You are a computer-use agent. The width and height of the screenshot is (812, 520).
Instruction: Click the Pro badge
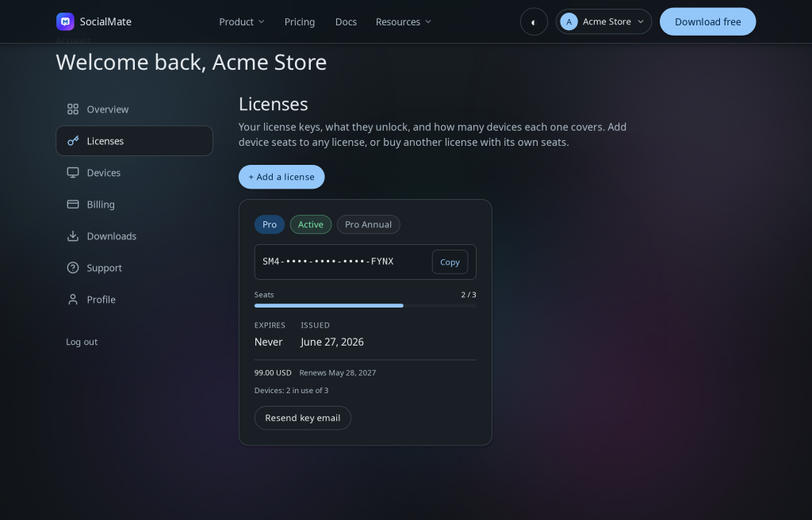coord(270,224)
